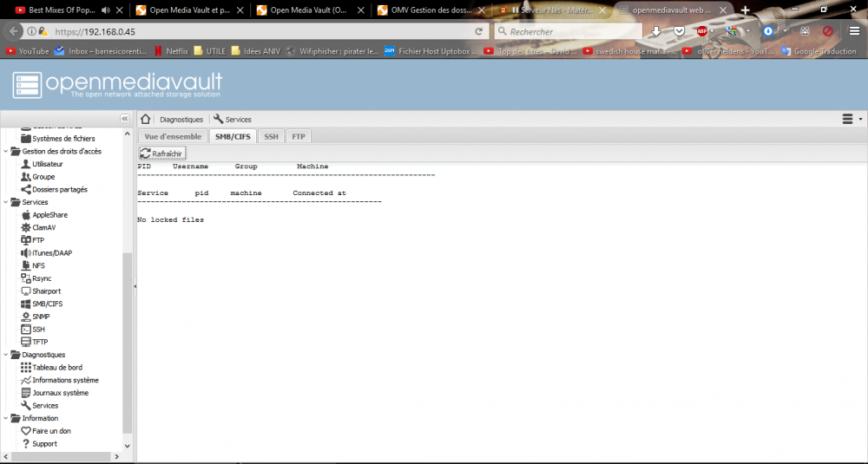
Task: Select the AppleShare apple icon
Action: coord(25,214)
